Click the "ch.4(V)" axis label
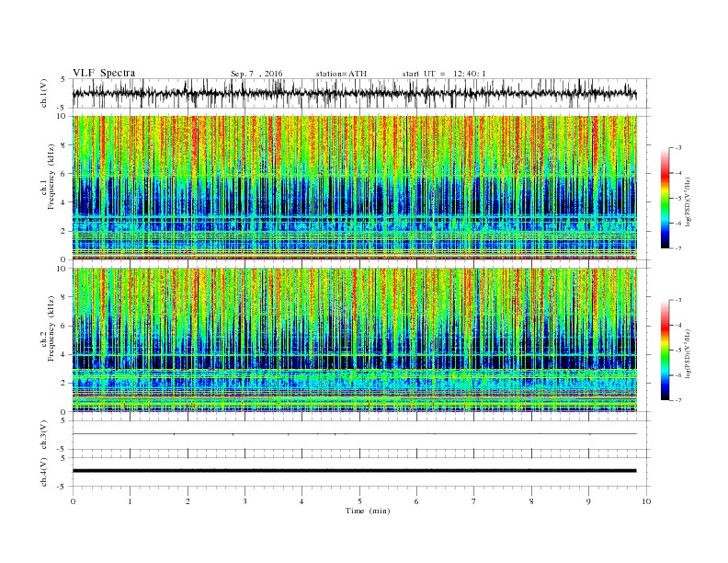The image size is (728, 563). point(44,472)
